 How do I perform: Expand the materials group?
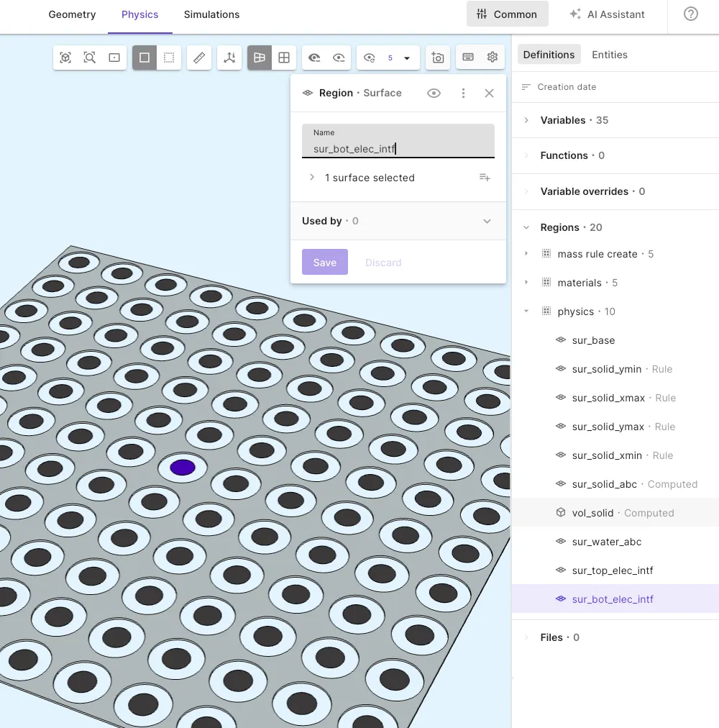[526, 282]
